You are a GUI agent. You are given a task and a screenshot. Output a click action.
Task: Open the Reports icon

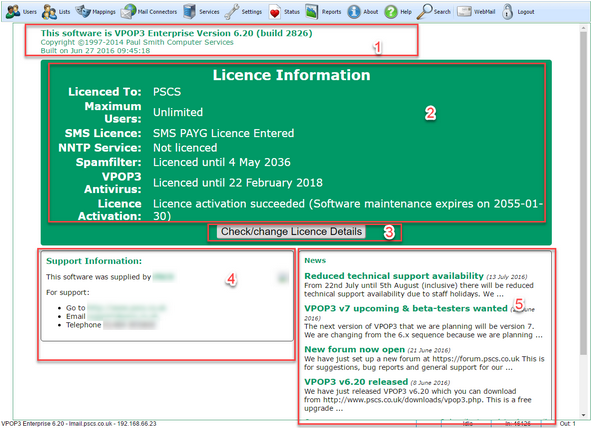pyautogui.click(x=311, y=11)
